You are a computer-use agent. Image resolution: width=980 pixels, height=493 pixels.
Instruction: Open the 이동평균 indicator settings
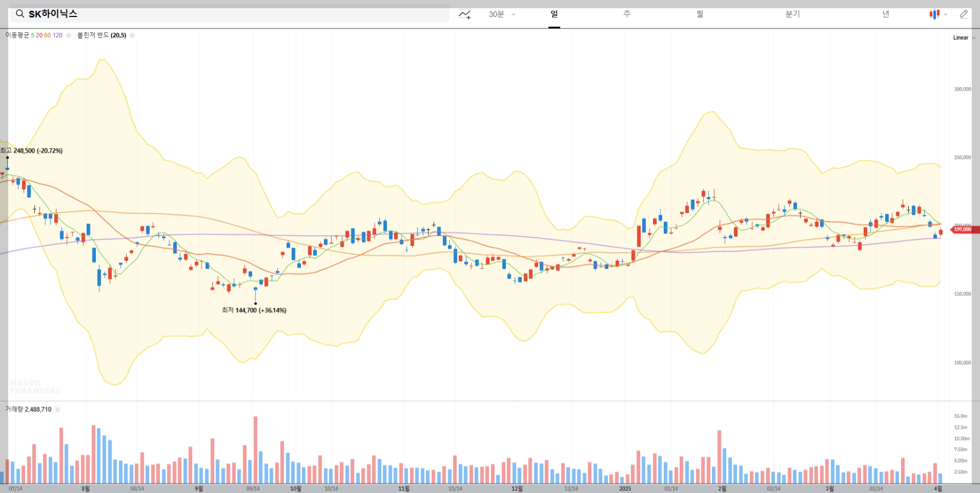coord(17,35)
